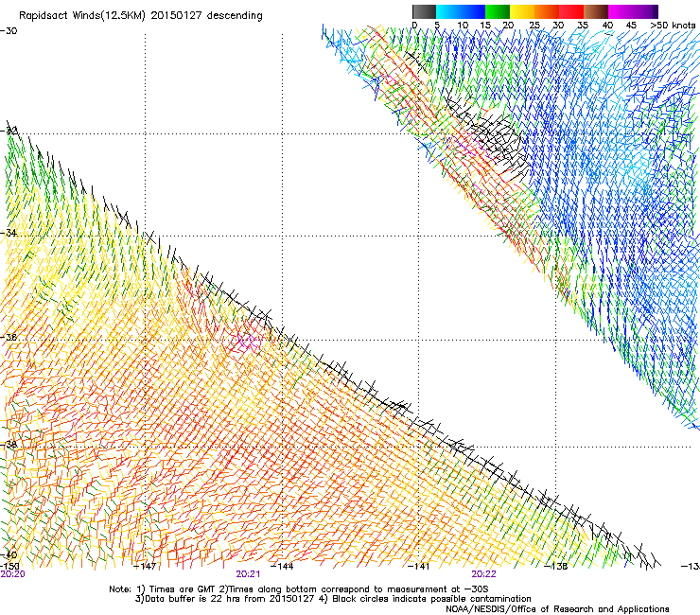Click the -36 latitude axis label
Image resolution: width=700 pixels, height=615 pixels.
(9, 337)
